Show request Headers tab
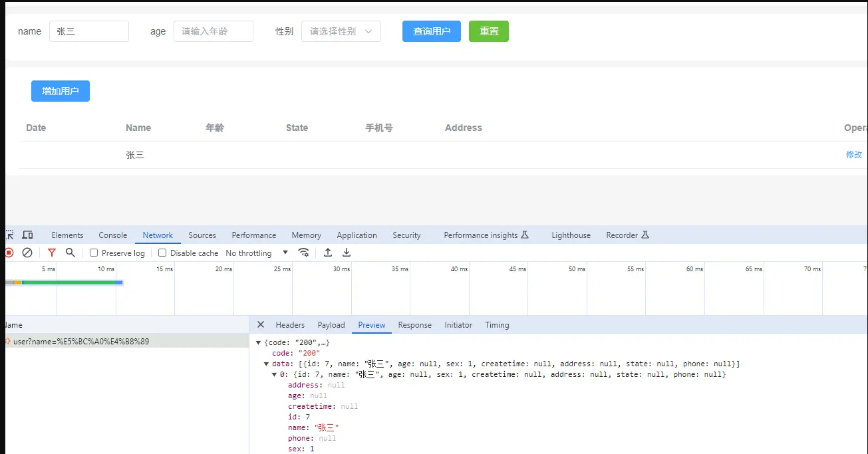The width and height of the screenshot is (868, 454). tap(290, 324)
